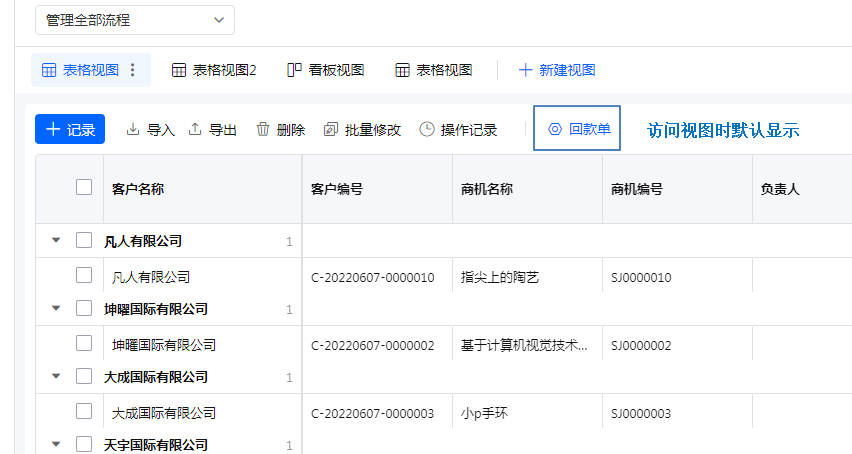
Task: Click the three-dot menu beside 表格视图 tab
Action: point(133,70)
